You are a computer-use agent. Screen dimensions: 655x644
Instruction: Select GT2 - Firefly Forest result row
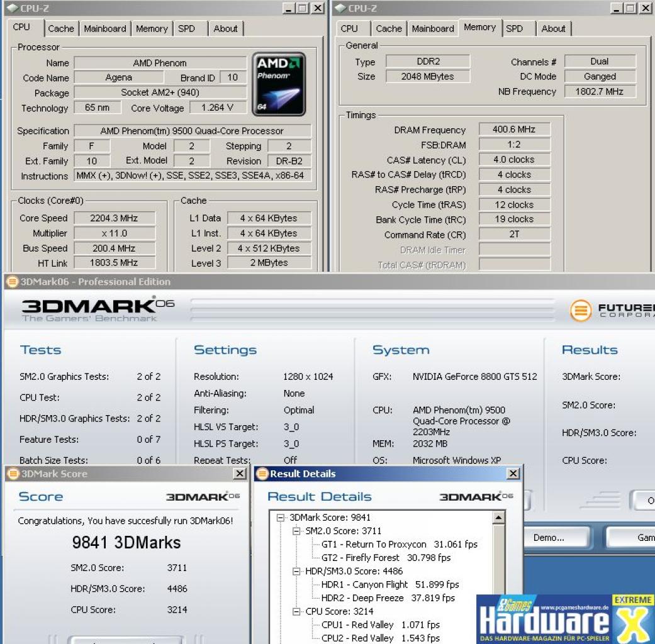(x=386, y=558)
